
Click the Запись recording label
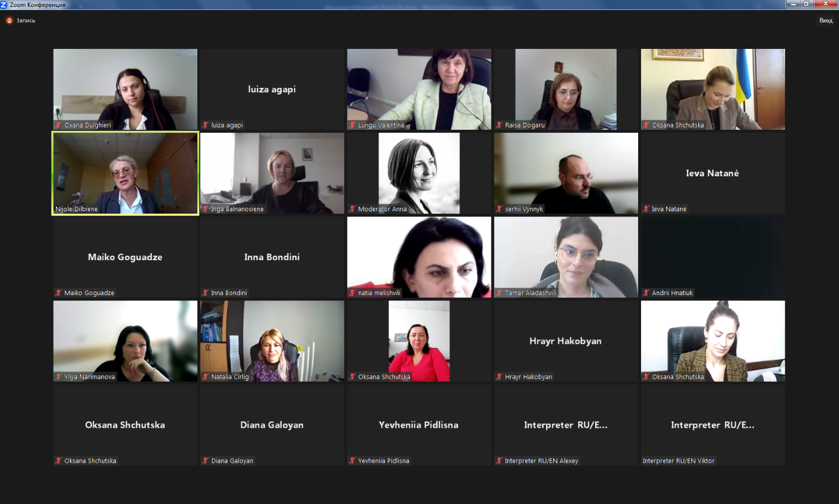[26, 20]
